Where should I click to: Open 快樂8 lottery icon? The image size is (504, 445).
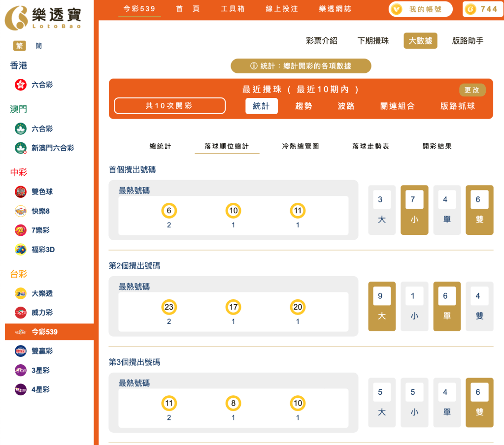(x=21, y=211)
